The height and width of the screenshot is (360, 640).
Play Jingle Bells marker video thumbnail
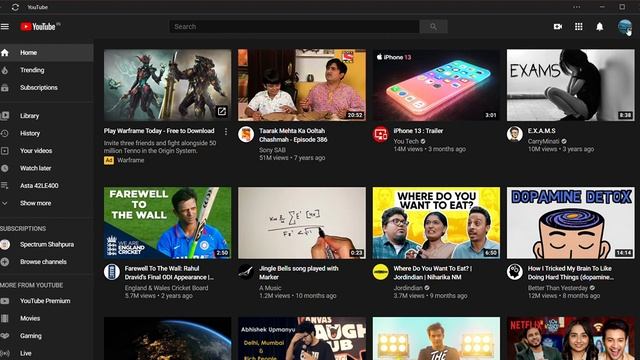tap(302, 223)
